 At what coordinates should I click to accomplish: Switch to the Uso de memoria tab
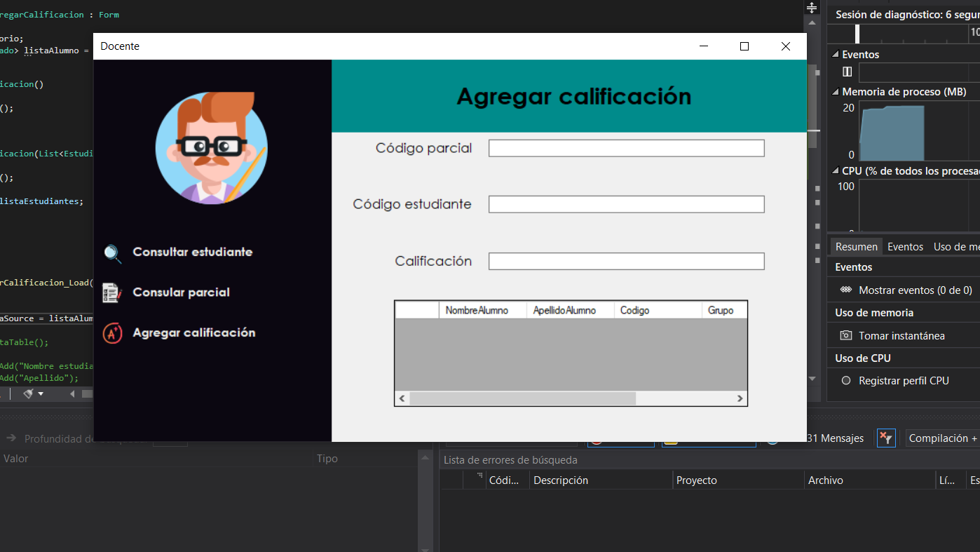coord(956,247)
